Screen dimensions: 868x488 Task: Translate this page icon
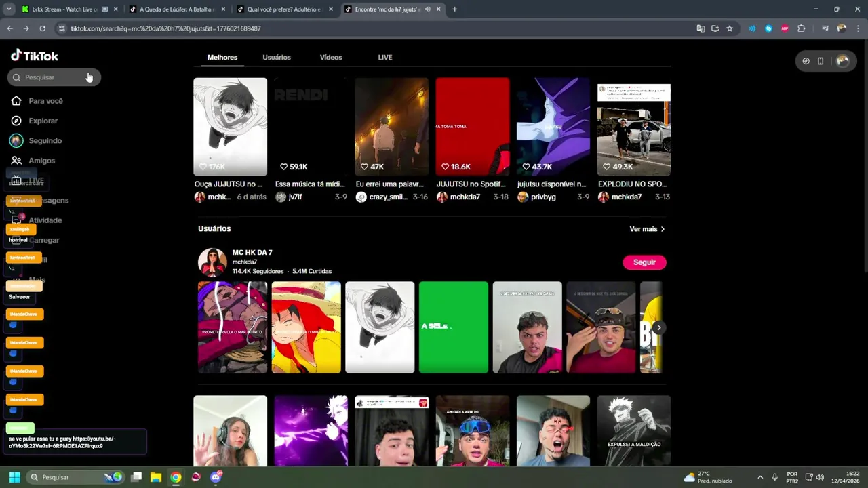point(701,28)
